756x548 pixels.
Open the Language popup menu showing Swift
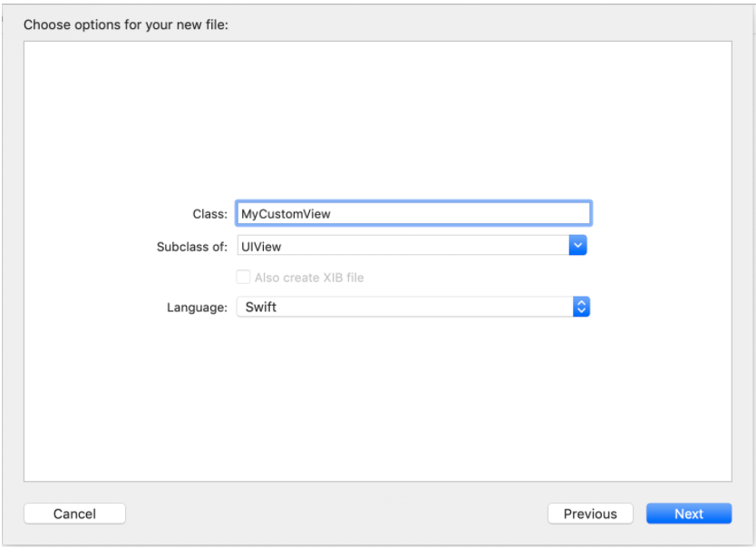(413, 307)
